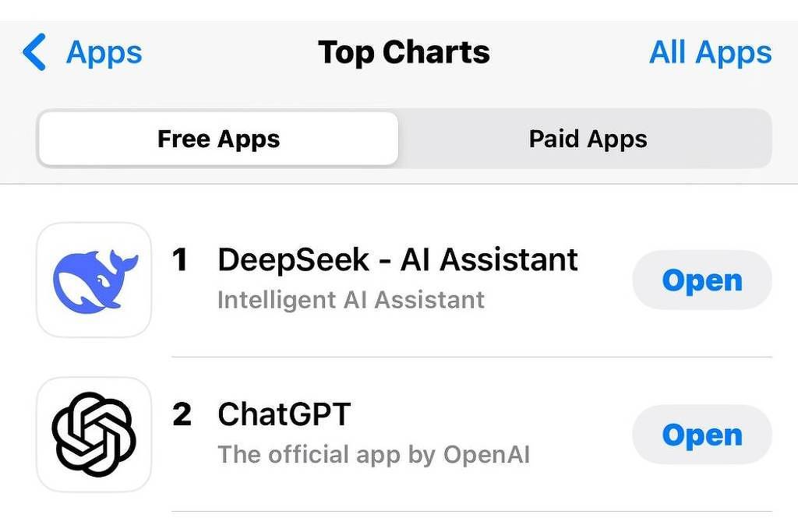Open the All Apps filter
798x532 pixels.
(710, 53)
